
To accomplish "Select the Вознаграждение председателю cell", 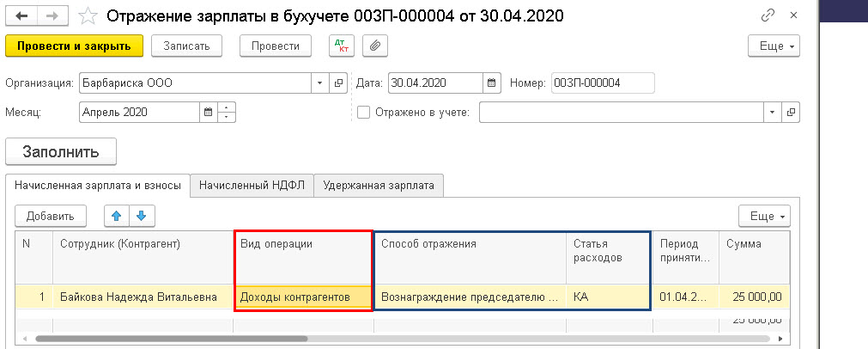I will tap(470, 297).
